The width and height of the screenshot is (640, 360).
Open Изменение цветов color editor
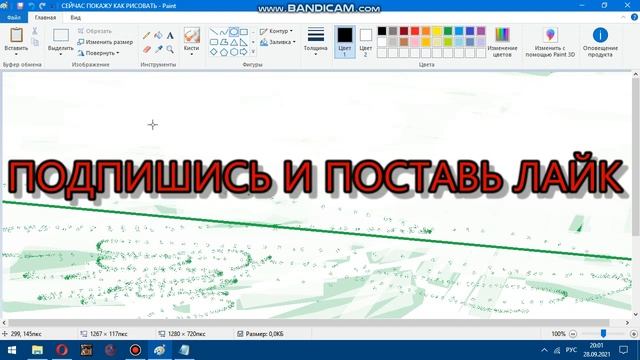point(502,42)
